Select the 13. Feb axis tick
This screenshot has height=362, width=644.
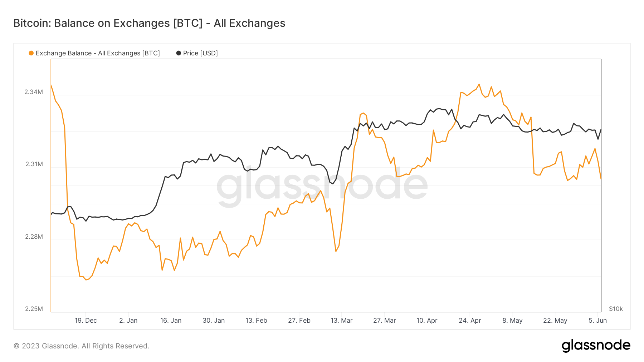tap(256, 321)
